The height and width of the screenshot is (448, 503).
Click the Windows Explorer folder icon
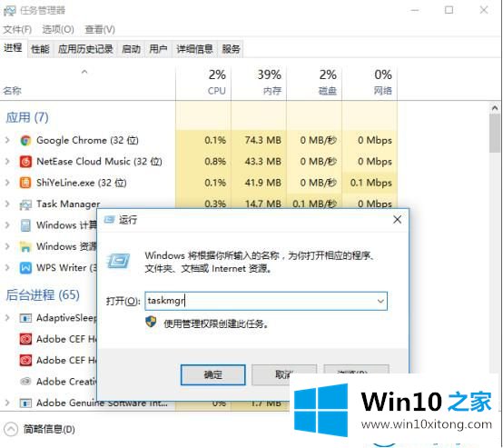tap(25, 246)
